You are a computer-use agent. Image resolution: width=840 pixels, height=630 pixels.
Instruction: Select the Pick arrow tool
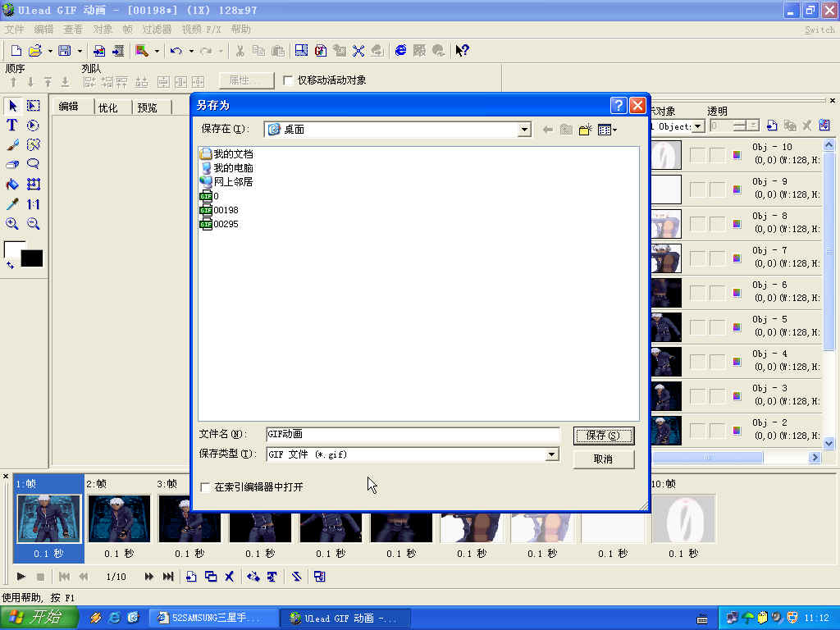point(13,106)
